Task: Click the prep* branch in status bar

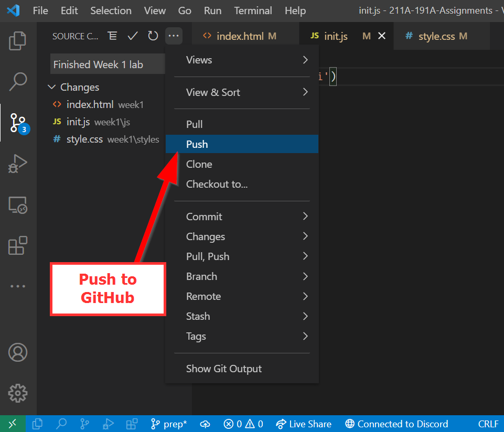Action: point(169,424)
